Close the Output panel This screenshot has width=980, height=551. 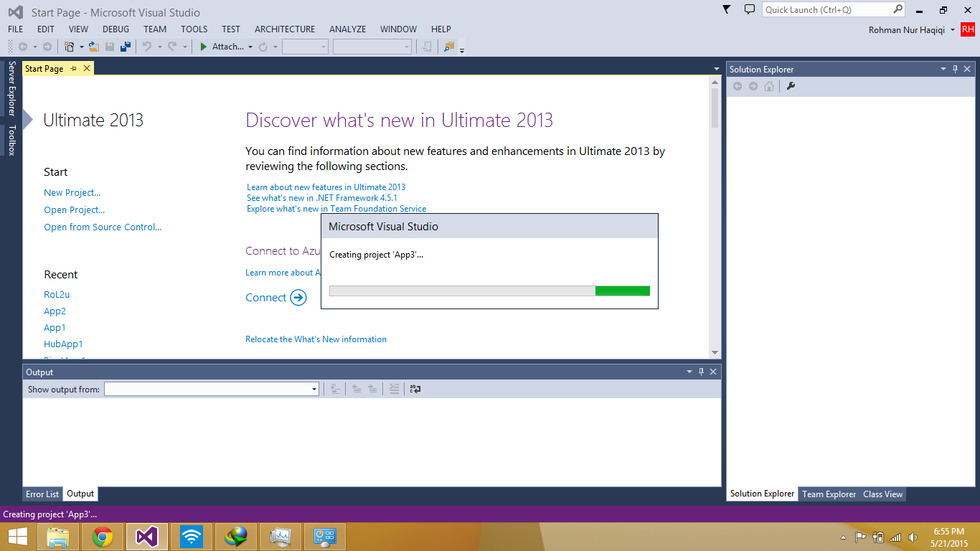pyautogui.click(x=713, y=372)
